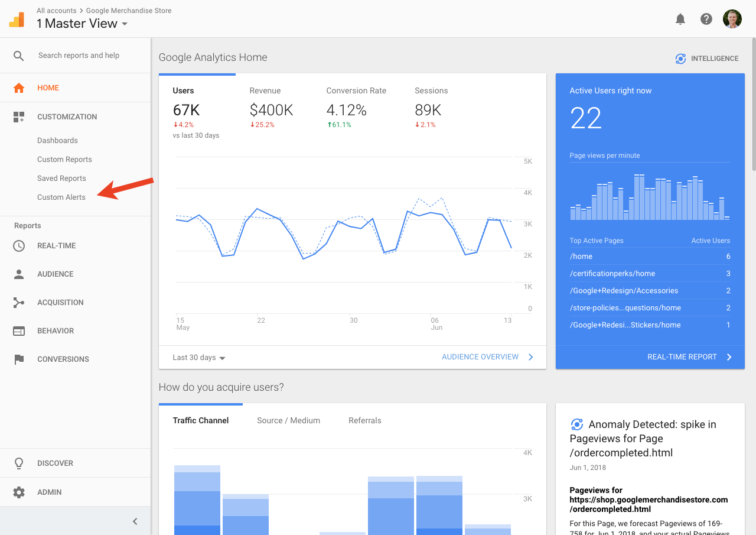Open the user profile avatar

(732, 19)
